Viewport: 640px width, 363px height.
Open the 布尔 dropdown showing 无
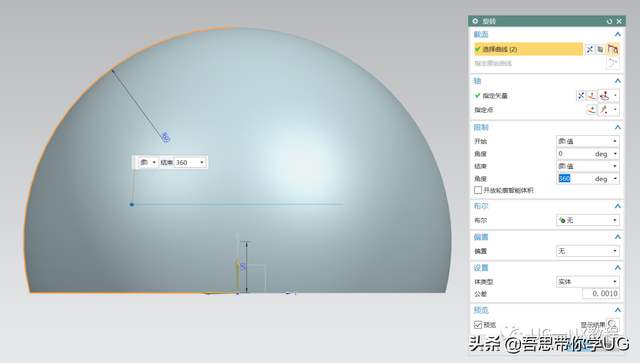click(x=588, y=220)
